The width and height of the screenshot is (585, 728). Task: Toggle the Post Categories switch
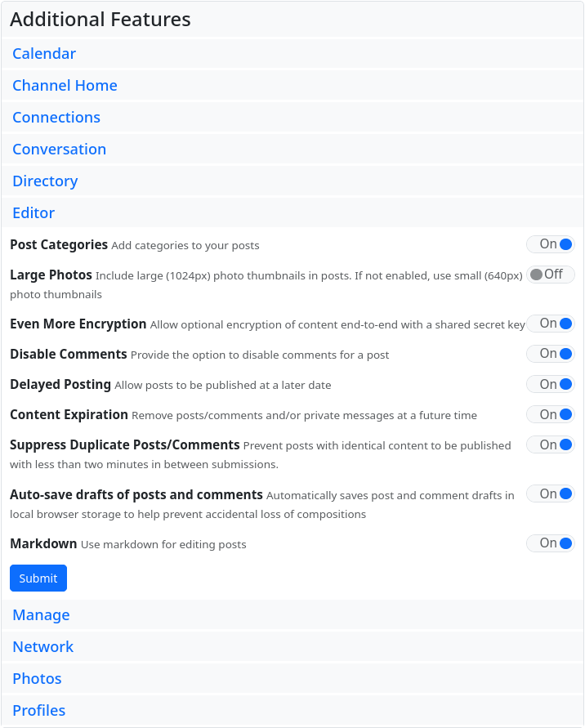click(550, 244)
